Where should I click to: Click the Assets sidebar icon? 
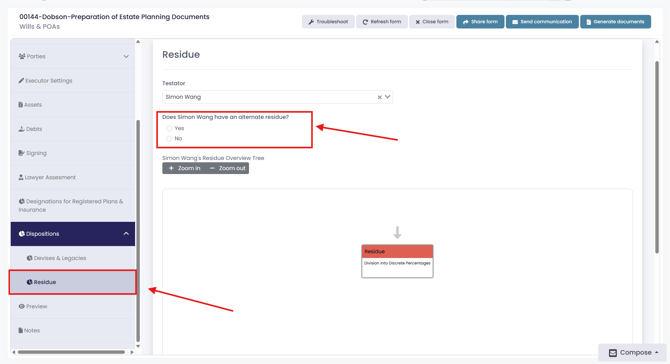21,105
